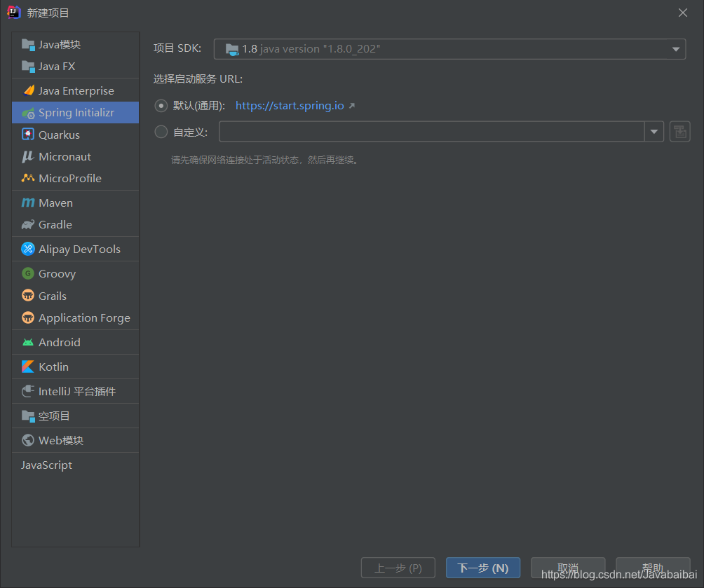Click the external link arrow after start.spring.io

(x=352, y=106)
